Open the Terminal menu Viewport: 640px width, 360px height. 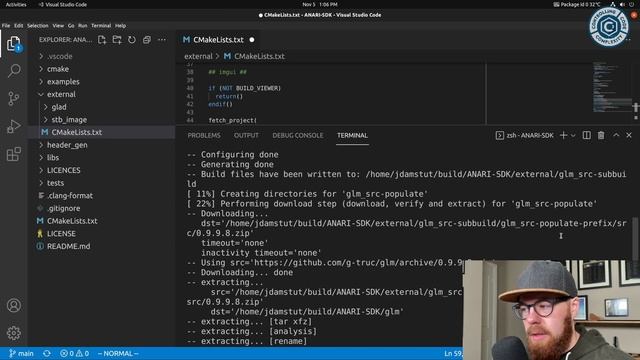101,25
